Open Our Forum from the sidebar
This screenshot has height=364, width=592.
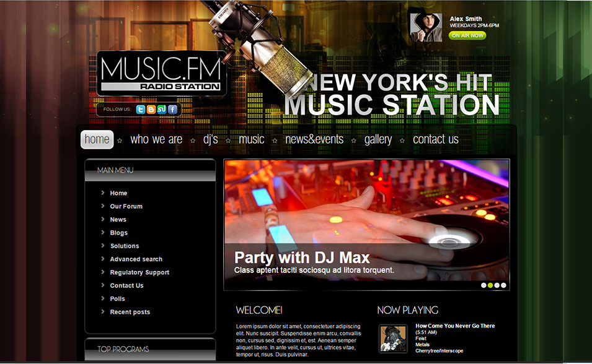click(126, 206)
